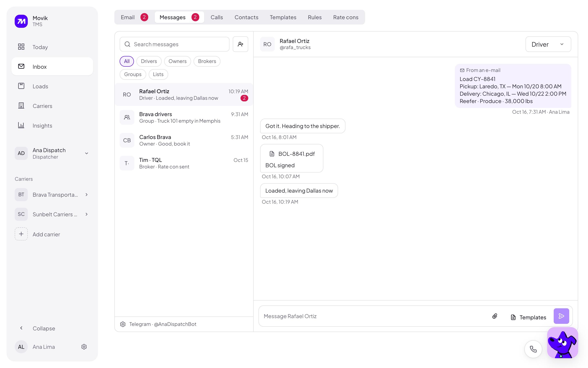Filter messages by Groups
588x368 pixels.
pyautogui.click(x=133, y=74)
